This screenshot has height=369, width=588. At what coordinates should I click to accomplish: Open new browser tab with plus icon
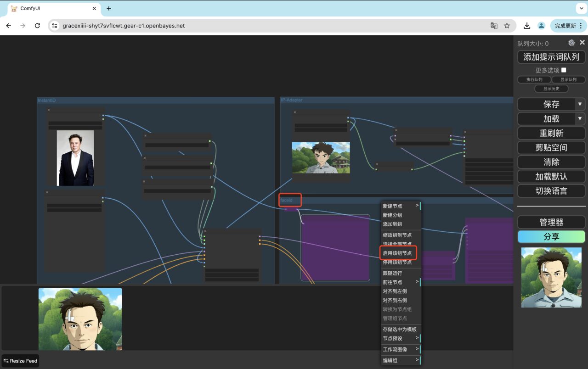tap(109, 8)
